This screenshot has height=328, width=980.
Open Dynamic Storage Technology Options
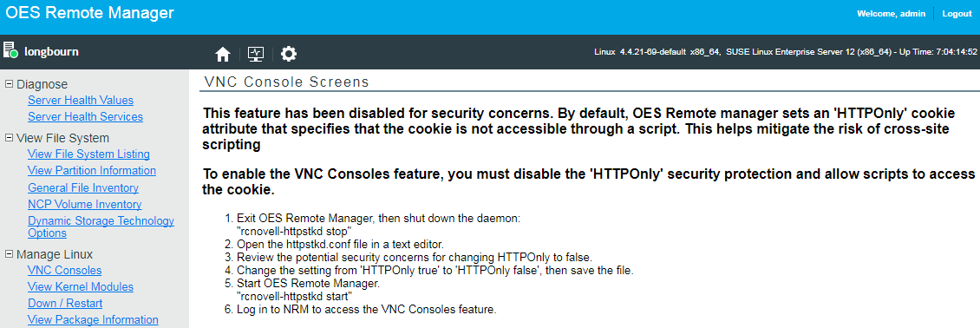tap(101, 226)
